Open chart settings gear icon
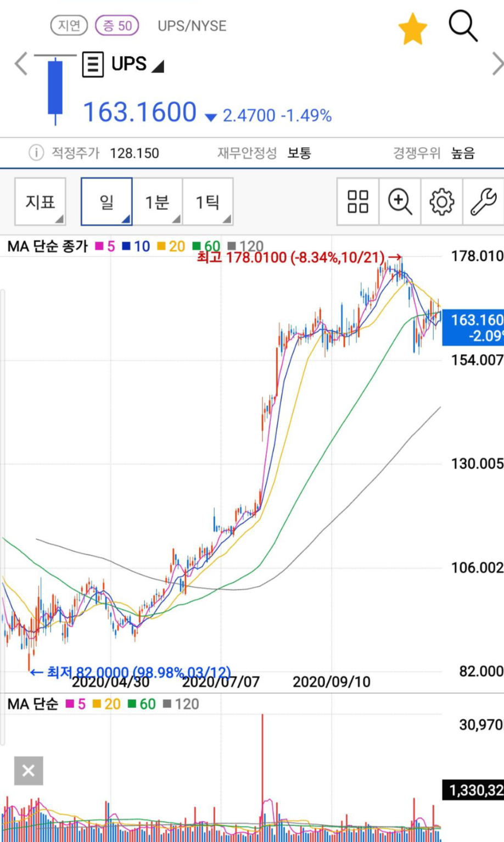504x842 pixels. [x=441, y=202]
